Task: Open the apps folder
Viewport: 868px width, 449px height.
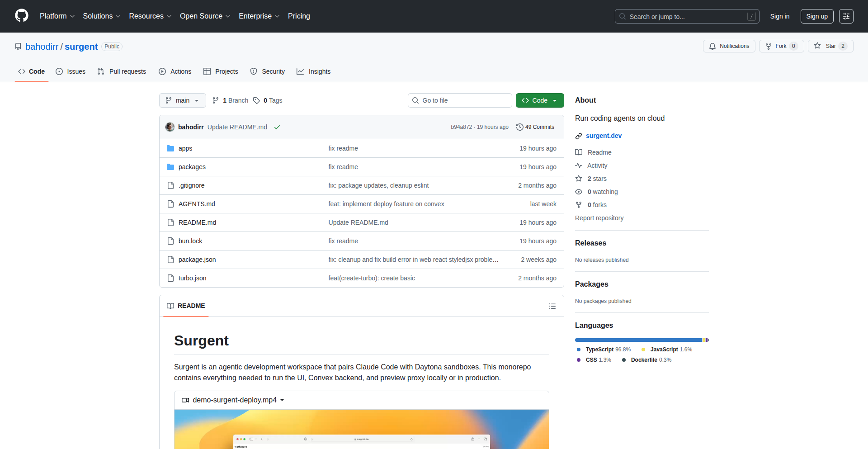Action: click(x=185, y=148)
